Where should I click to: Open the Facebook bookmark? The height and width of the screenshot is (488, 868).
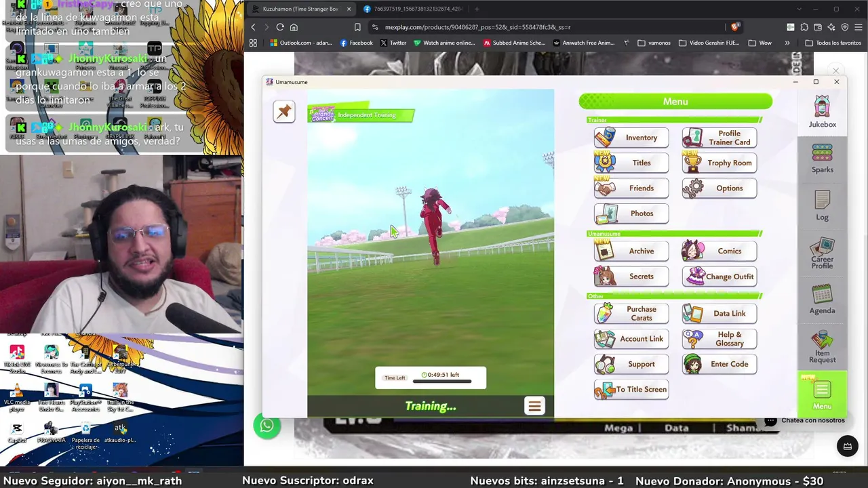(x=357, y=43)
